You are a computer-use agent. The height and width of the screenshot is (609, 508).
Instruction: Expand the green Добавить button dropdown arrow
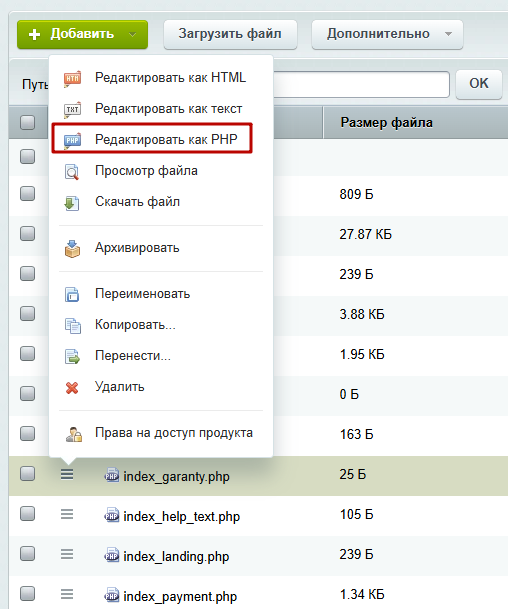[132, 35]
